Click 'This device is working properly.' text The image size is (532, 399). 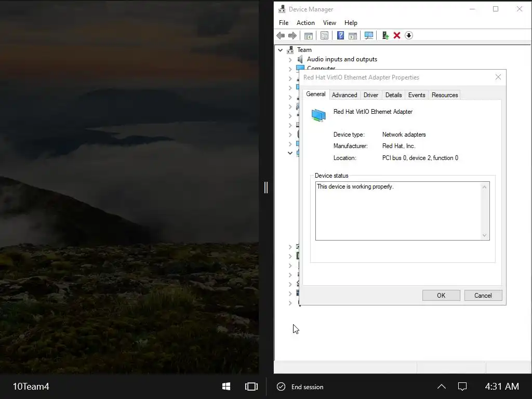click(355, 187)
